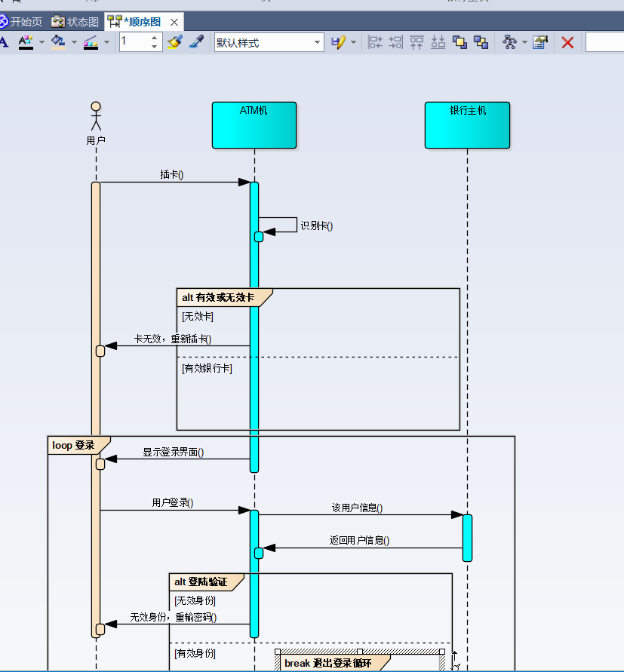
Task: Increase the line width stepper value
Action: 155,38
